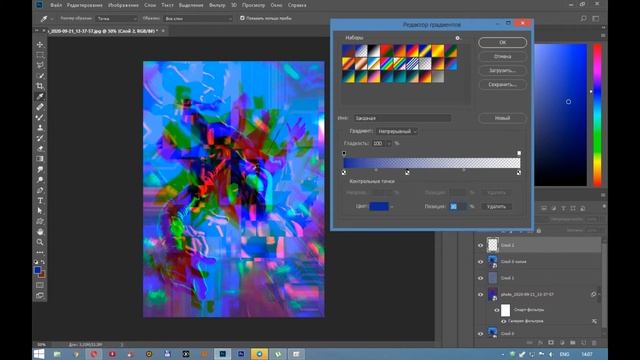Toggle Quick Mask mode icon
This screenshot has height=360, width=640.
point(40,285)
